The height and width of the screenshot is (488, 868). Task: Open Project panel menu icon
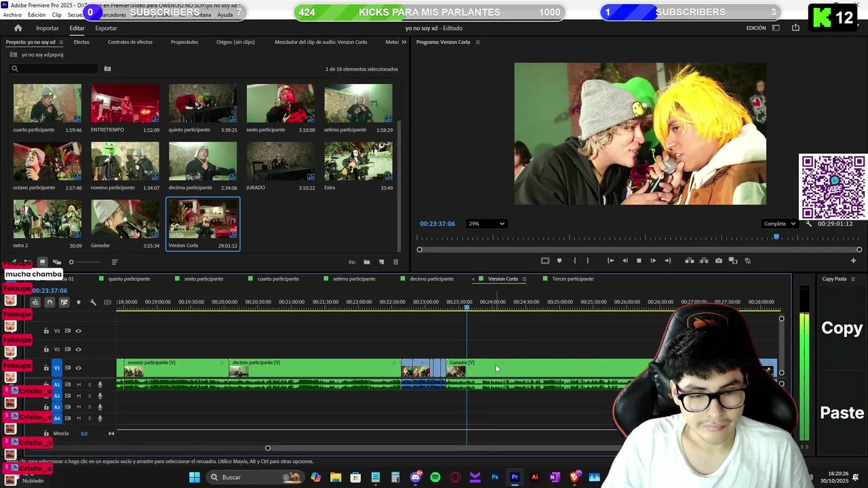[x=60, y=42]
